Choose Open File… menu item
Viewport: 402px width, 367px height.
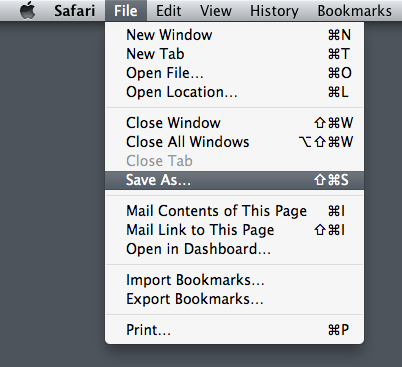pyautogui.click(x=234, y=73)
